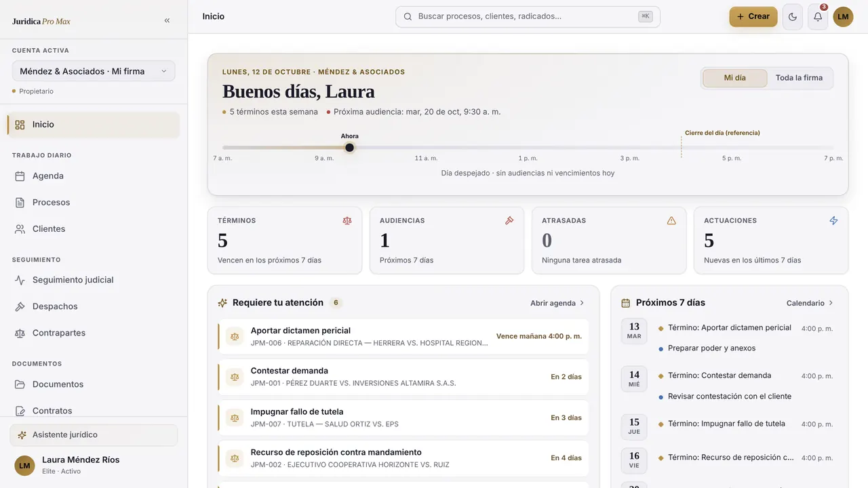Image resolution: width=868 pixels, height=488 pixels.
Task: Click the Preparar poder y anexos entry
Action: click(711, 348)
